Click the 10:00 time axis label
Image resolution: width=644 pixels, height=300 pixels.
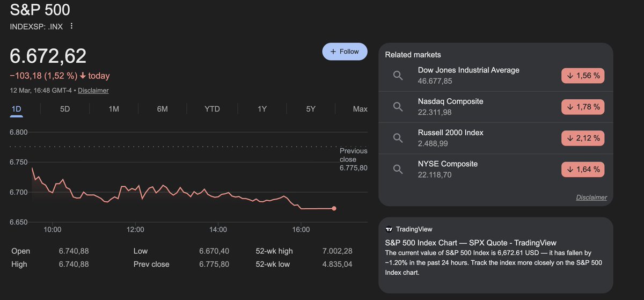52,229
